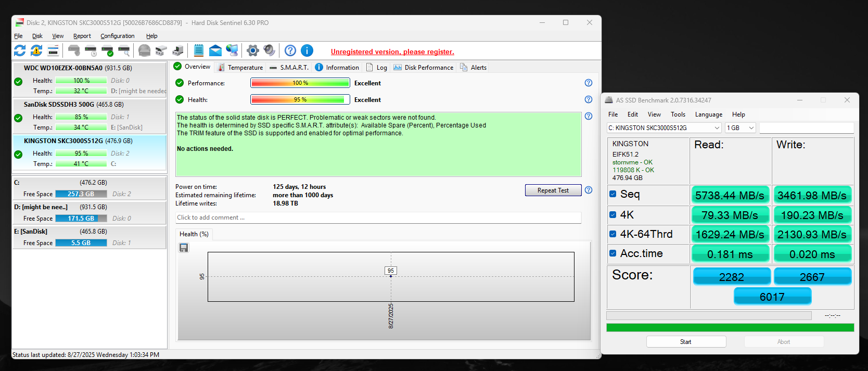This screenshot has width=868, height=371.
Task: Open the blue notepad report icon
Action: 199,50
